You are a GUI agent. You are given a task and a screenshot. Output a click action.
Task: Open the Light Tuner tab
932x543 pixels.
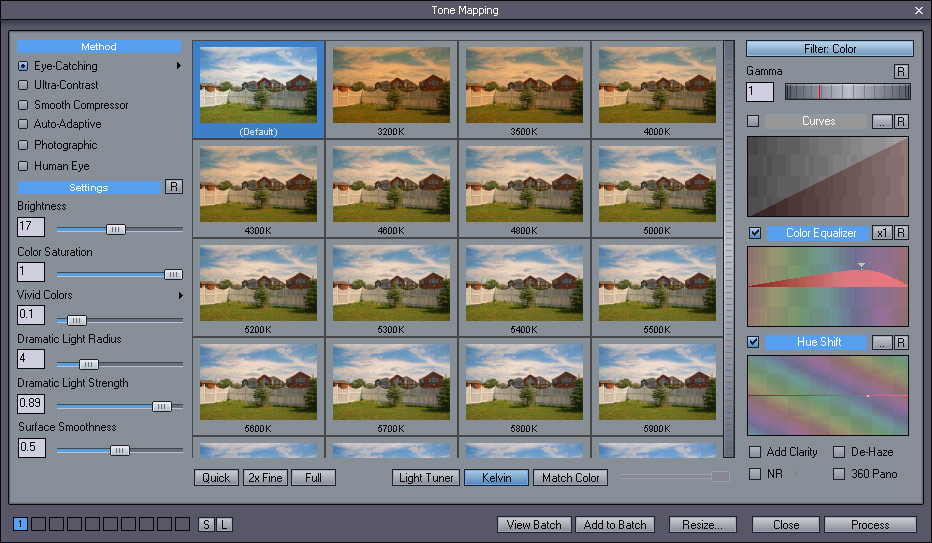point(426,478)
